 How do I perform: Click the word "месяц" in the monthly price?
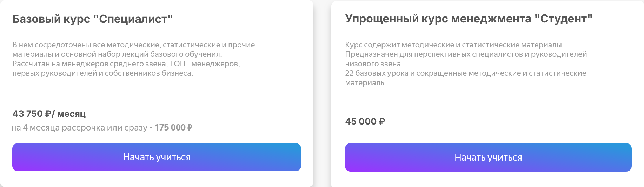pos(71,114)
